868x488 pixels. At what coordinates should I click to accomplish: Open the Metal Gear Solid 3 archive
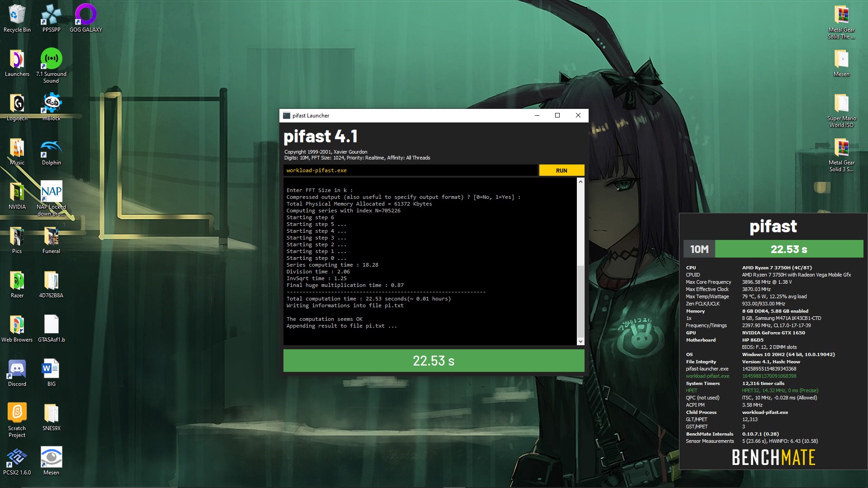click(841, 155)
